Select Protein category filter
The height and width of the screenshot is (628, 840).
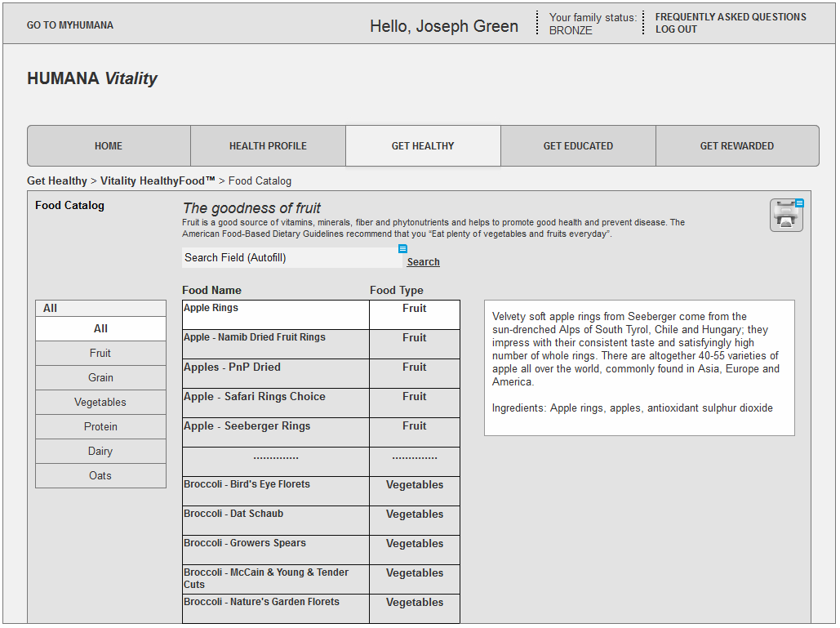(x=100, y=426)
